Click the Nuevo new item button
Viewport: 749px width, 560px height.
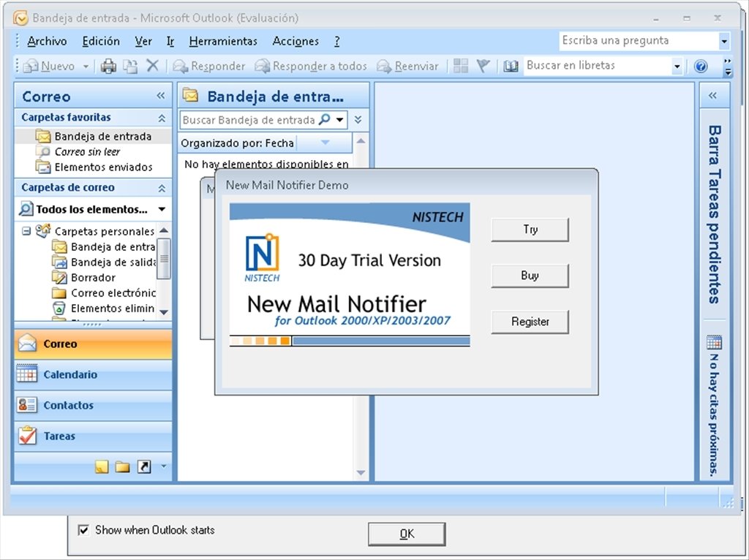coord(49,66)
